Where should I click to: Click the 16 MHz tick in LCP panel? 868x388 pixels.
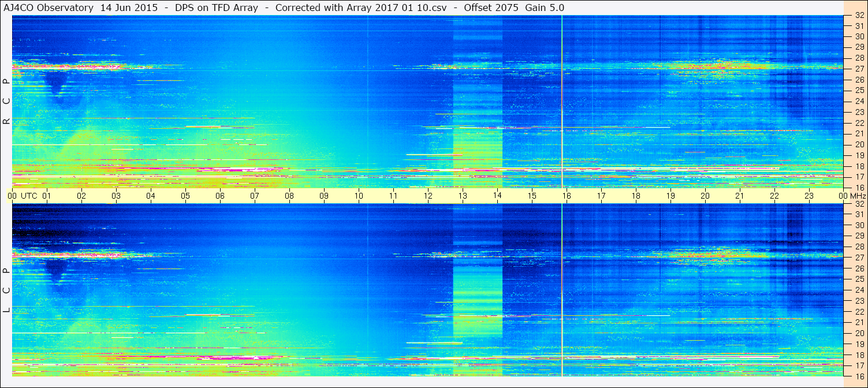pos(859,376)
